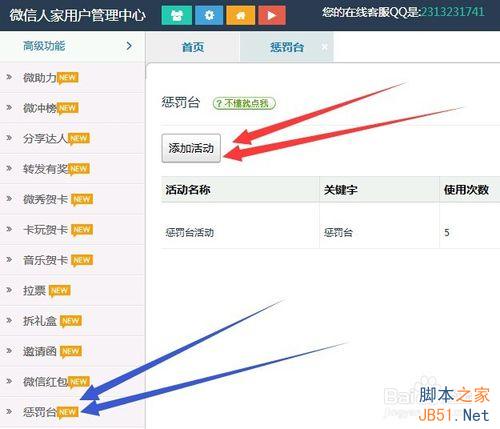The height and width of the screenshot is (429, 500).
Task: Close the 惩罚台 tab
Action: 324,47
